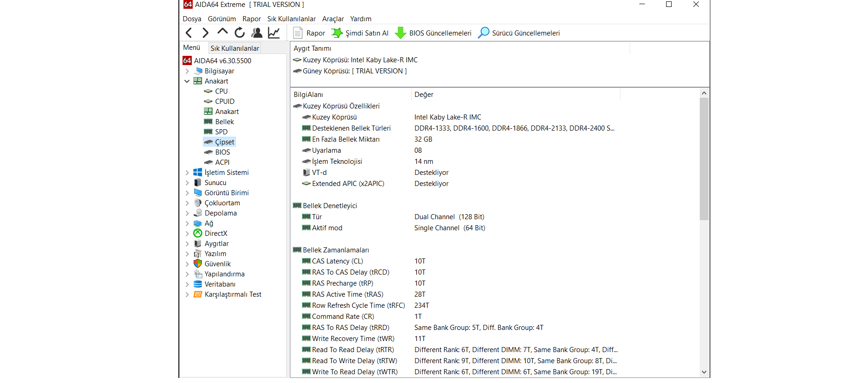Open the user profile toolbar icon

point(257,33)
